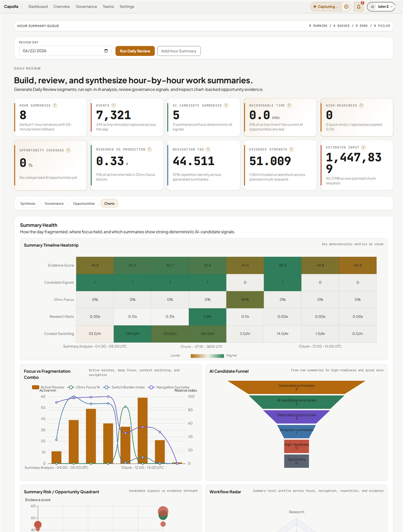Show help for Hour Summaries card
The height and width of the screenshot is (532, 403).
[x=55, y=105]
